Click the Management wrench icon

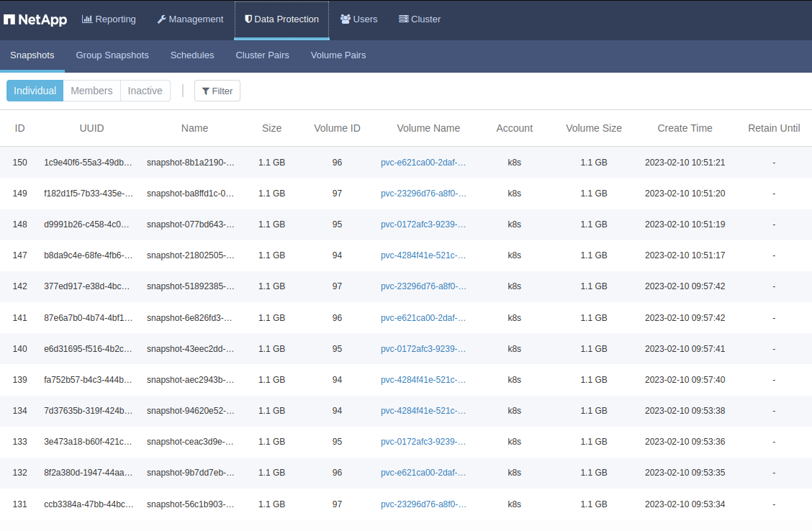pos(161,19)
